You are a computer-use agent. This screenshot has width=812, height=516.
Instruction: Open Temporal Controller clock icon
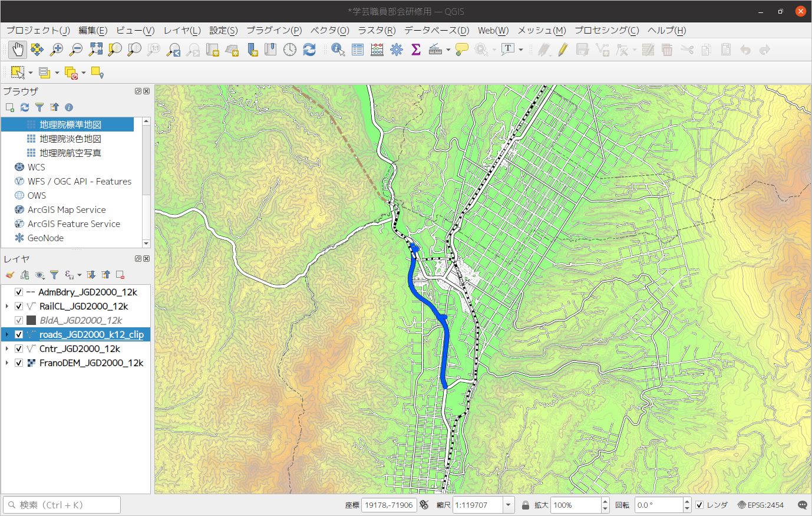click(290, 50)
